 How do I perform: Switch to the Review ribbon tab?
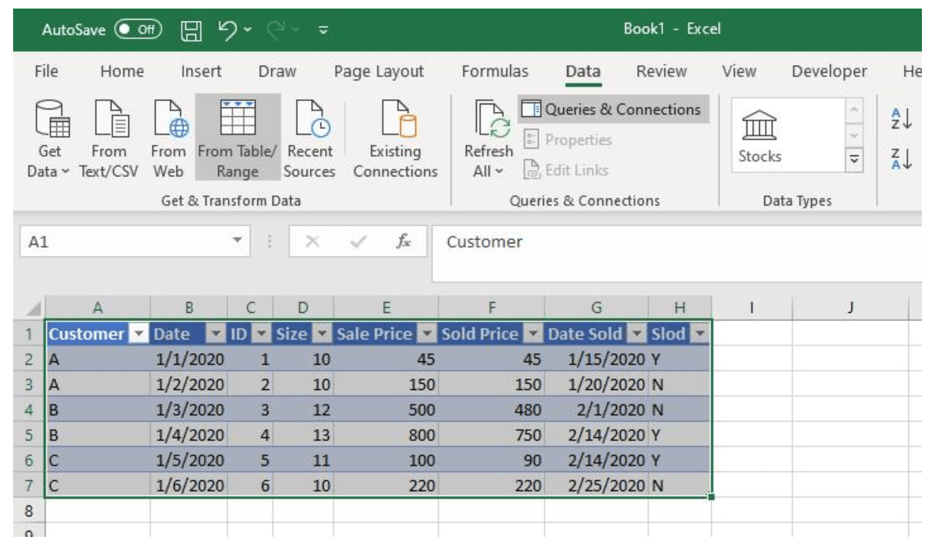661,71
